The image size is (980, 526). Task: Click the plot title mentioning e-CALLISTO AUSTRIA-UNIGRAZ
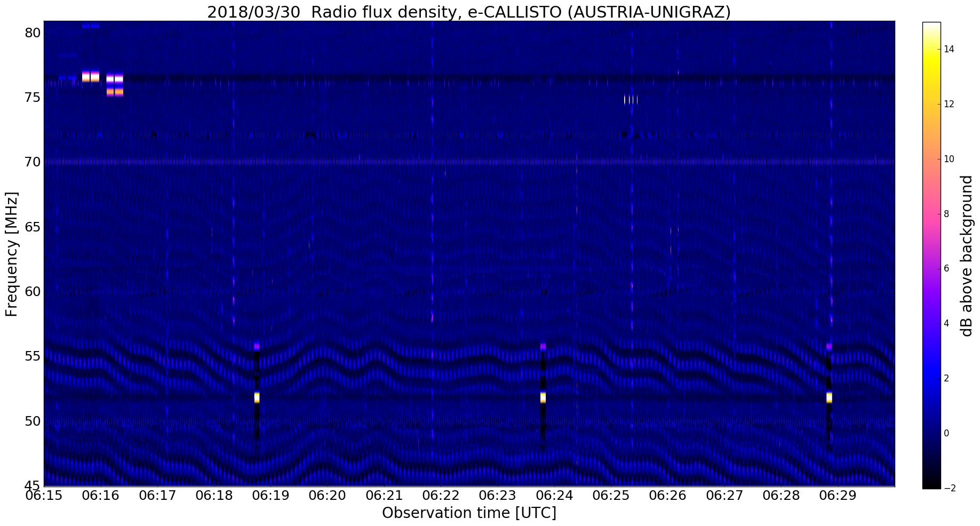tap(468, 11)
